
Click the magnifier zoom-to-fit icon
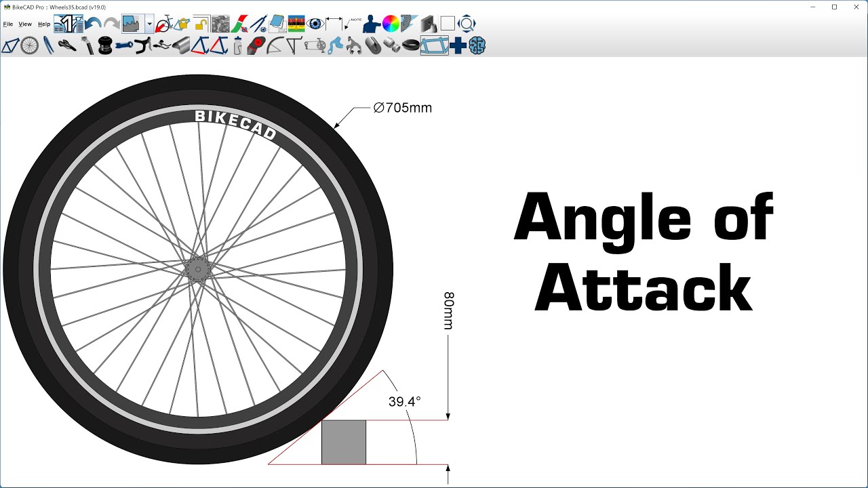pos(467,24)
